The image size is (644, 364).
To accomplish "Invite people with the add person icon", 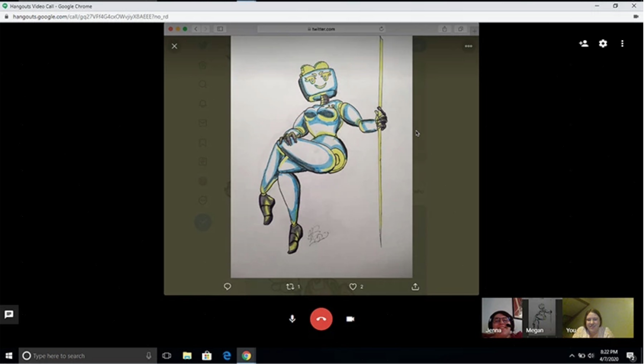I will click(x=584, y=44).
